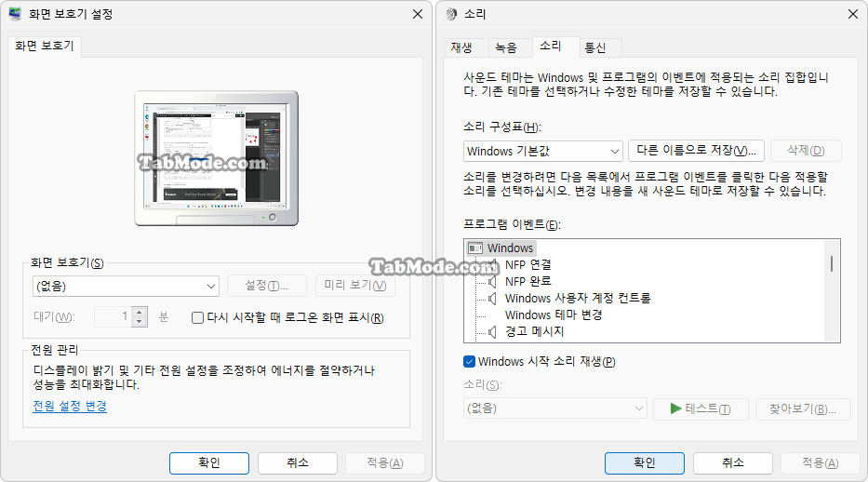The height and width of the screenshot is (482, 868).
Task: Click the speaker icon beside NFP 연결
Action: [x=492, y=265]
